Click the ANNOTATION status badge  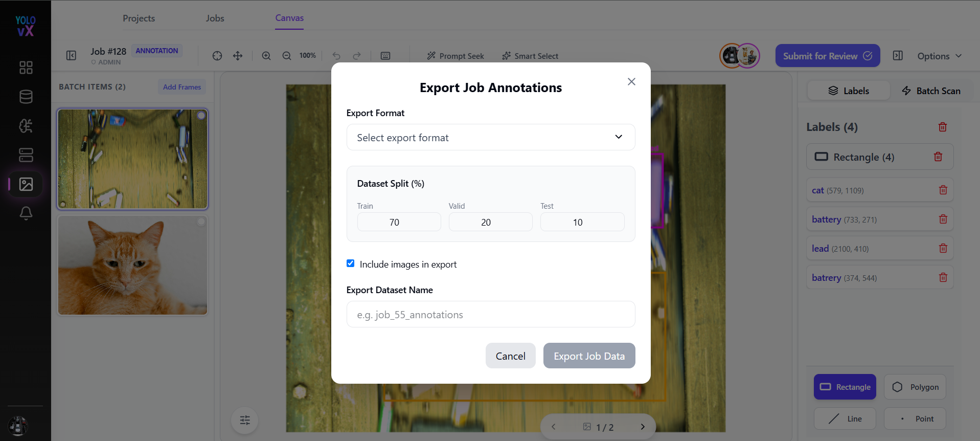click(157, 51)
